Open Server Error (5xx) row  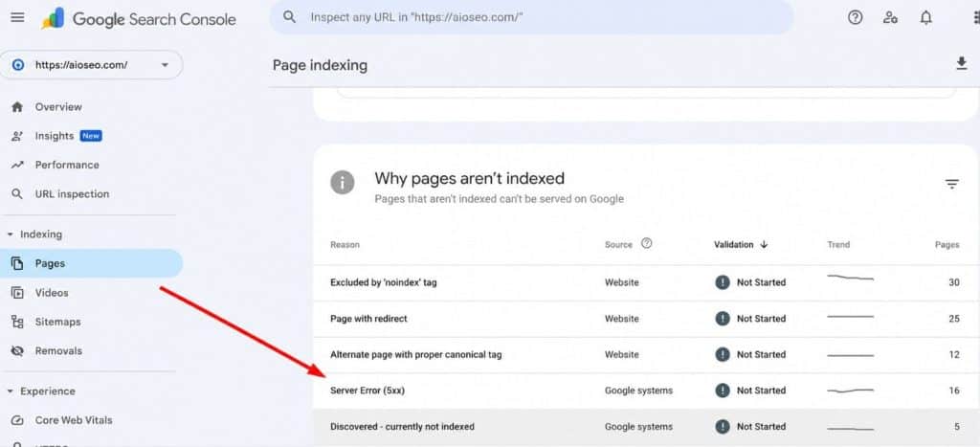[x=646, y=391]
